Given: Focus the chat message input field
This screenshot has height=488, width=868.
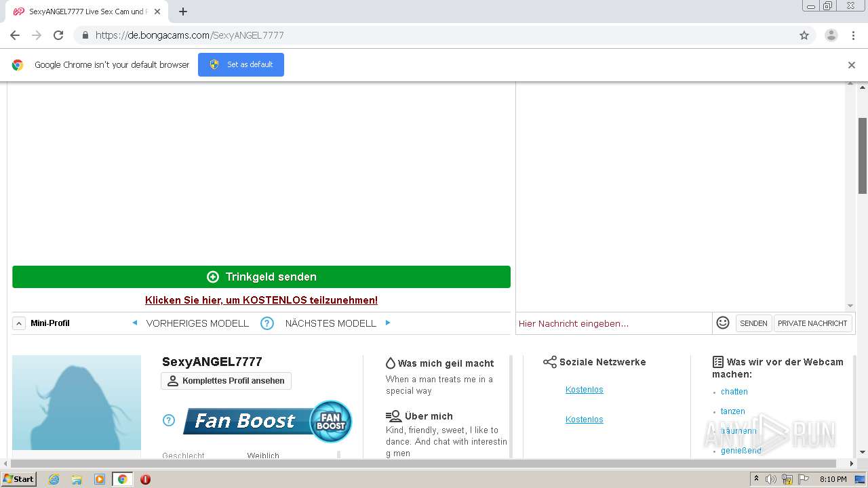Looking at the screenshot, I should pos(614,323).
